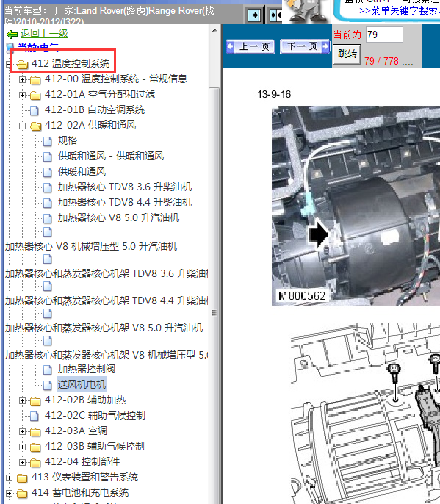Select the 412 温度控制系统 folder
The height and width of the screenshot is (504, 440).
pyautogui.click(x=71, y=63)
